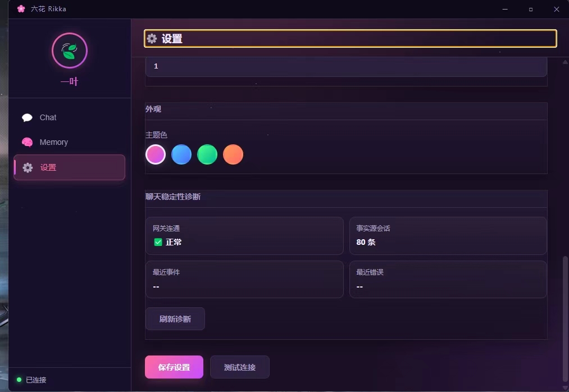The height and width of the screenshot is (392, 569).
Task: Click the 测试连接 button
Action: [240, 367]
